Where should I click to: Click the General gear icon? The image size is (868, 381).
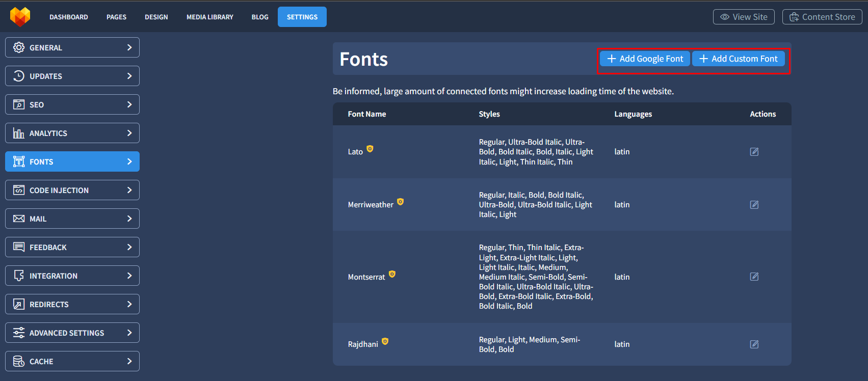19,47
